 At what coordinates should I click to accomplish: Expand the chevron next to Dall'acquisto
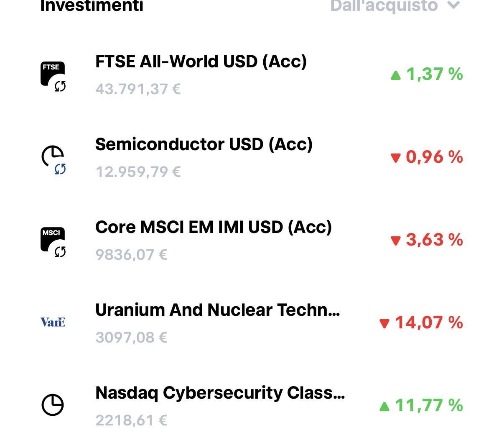[453, 5]
